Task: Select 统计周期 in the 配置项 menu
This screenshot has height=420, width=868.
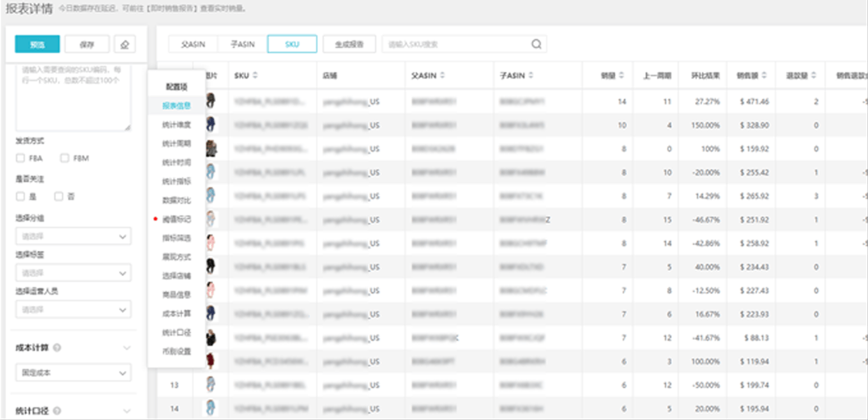Action: 176,144
